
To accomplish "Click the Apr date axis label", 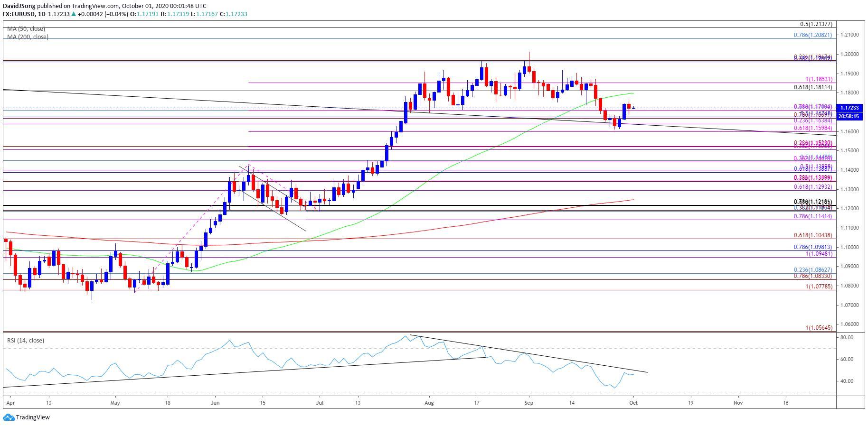I will 10,403.
